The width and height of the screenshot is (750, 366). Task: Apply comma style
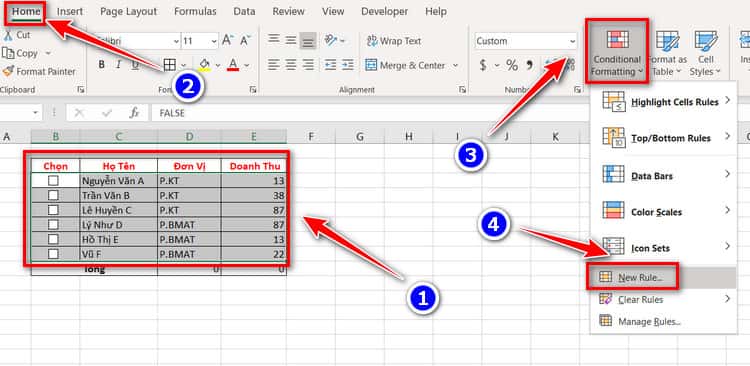(529, 65)
